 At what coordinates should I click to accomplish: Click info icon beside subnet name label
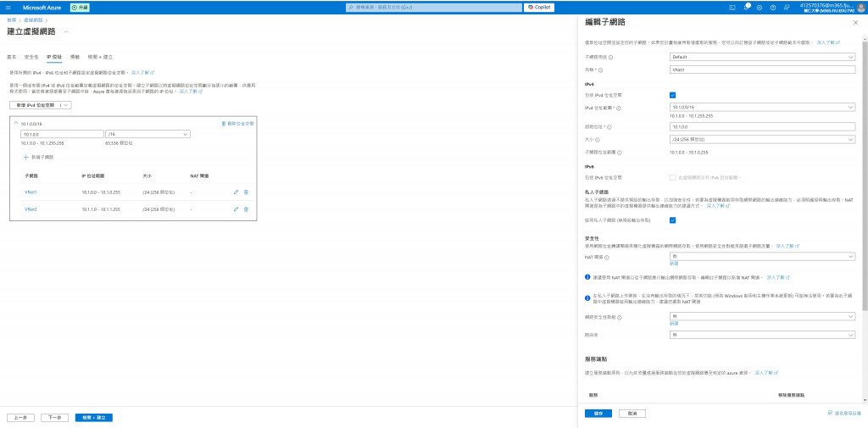(x=600, y=70)
